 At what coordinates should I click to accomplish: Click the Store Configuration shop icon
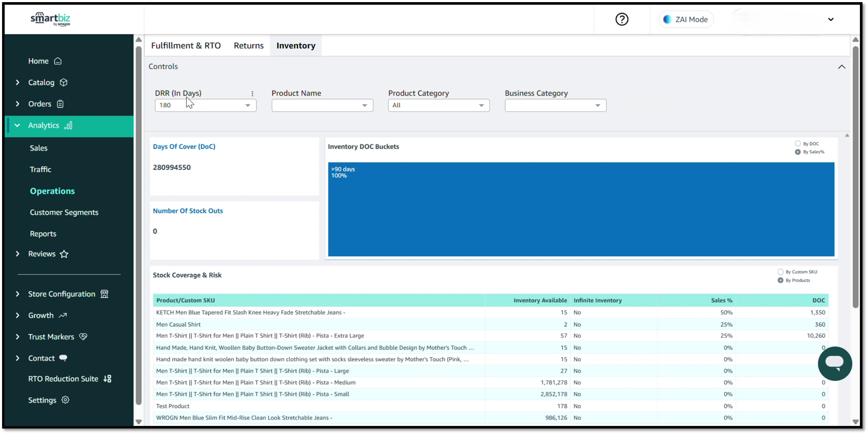tap(104, 294)
